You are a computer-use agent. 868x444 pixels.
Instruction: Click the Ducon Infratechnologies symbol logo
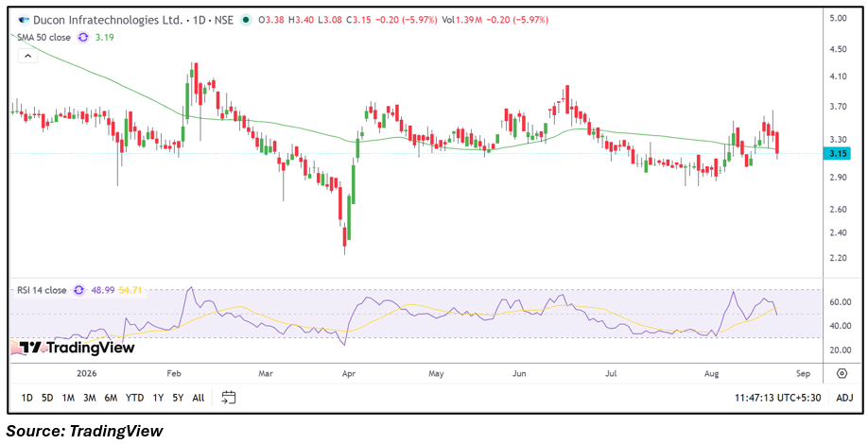pos(25,20)
